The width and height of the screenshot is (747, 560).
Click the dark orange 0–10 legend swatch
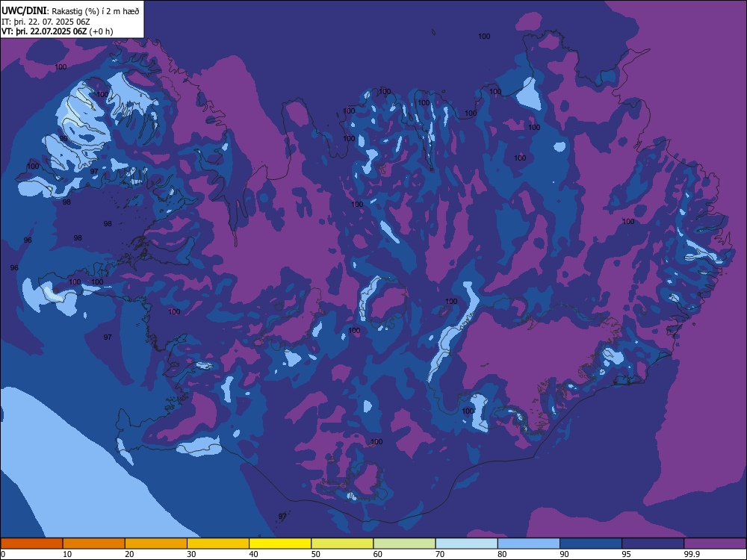point(31,544)
